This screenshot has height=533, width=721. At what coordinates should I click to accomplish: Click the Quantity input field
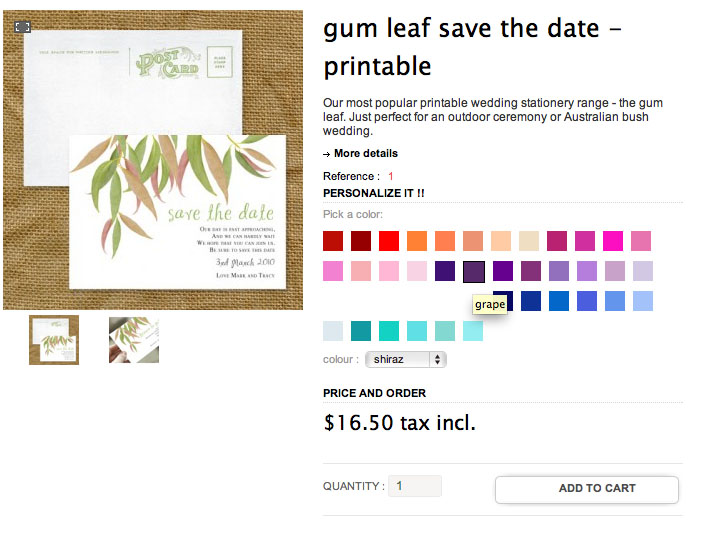tap(414, 486)
